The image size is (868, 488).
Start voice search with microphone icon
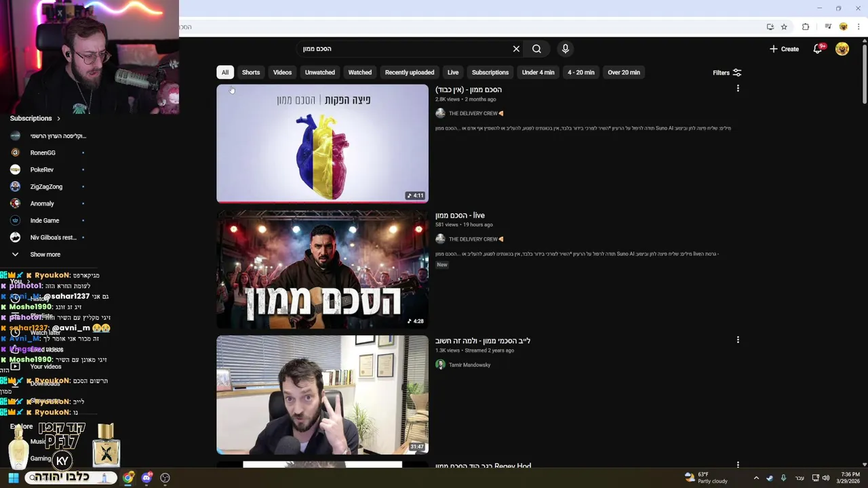565,49
